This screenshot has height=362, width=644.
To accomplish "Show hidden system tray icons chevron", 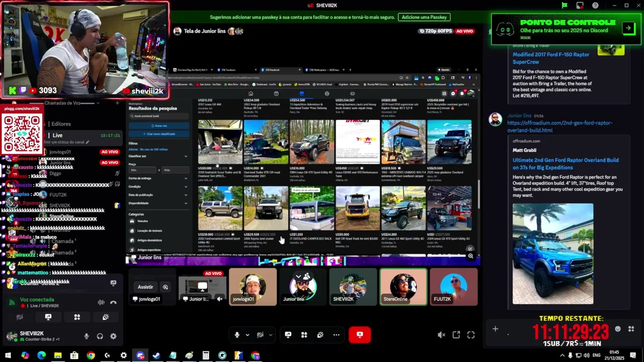I will pos(562,355).
